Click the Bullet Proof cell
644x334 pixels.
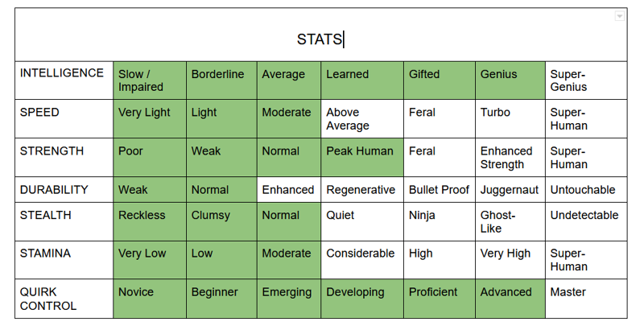[439, 190]
